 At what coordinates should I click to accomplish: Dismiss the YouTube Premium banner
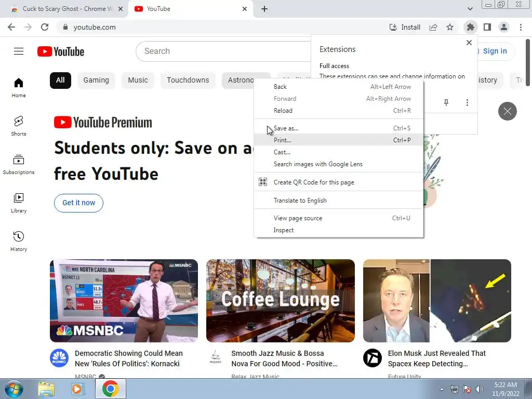507,111
